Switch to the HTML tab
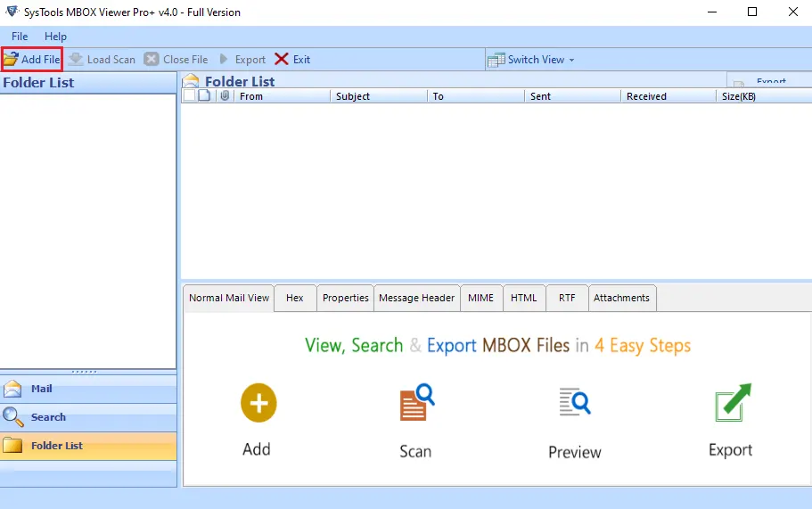 click(x=523, y=298)
